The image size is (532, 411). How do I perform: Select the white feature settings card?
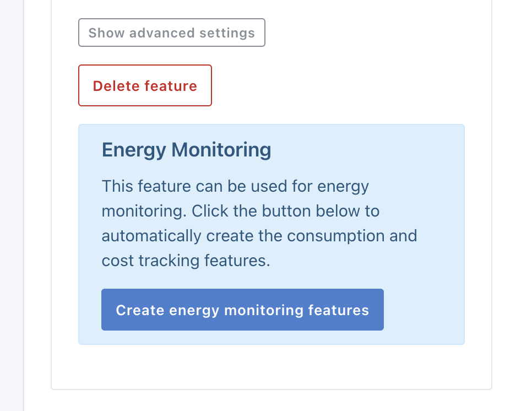(272, 369)
